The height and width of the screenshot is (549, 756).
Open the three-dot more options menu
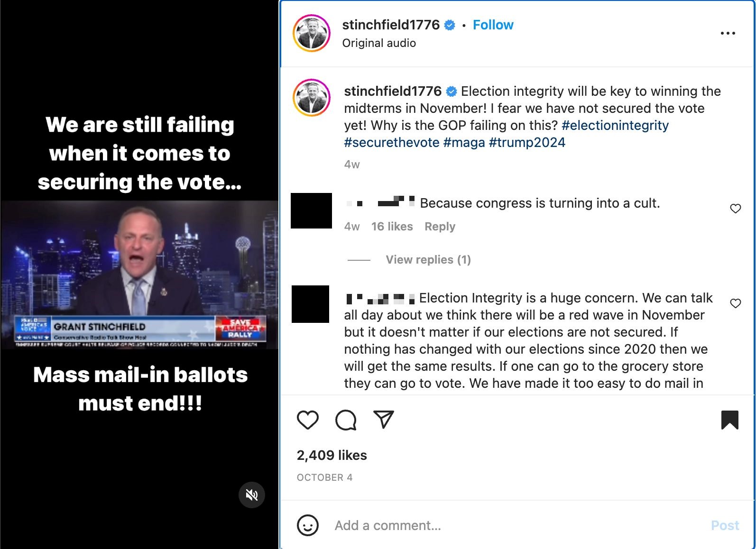point(728,33)
